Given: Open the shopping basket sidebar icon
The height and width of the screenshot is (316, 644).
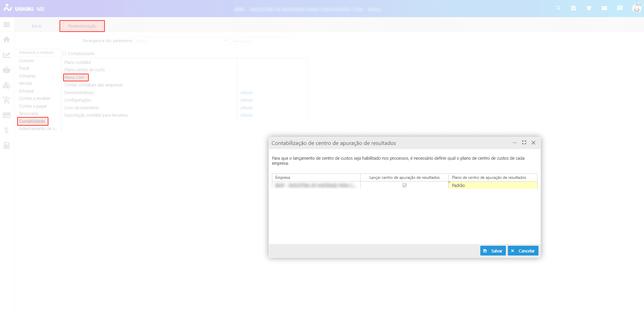Looking at the screenshot, I should (6, 70).
